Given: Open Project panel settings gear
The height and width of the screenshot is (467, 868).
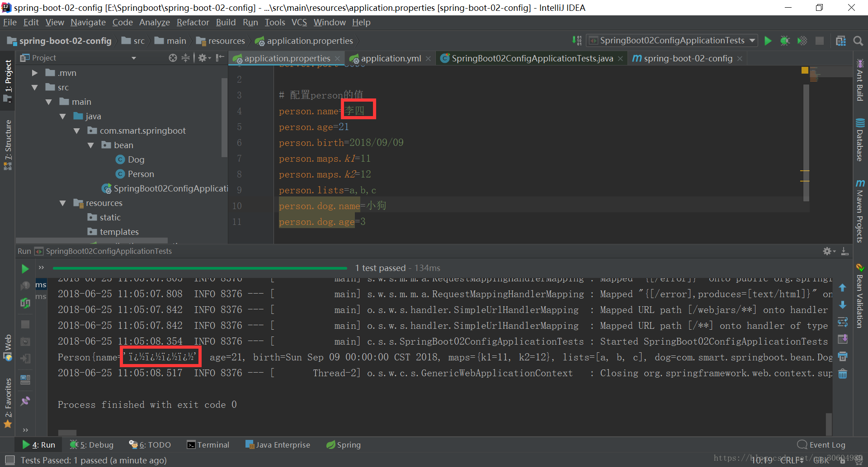Looking at the screenshot, I should [x=204, y=58].
